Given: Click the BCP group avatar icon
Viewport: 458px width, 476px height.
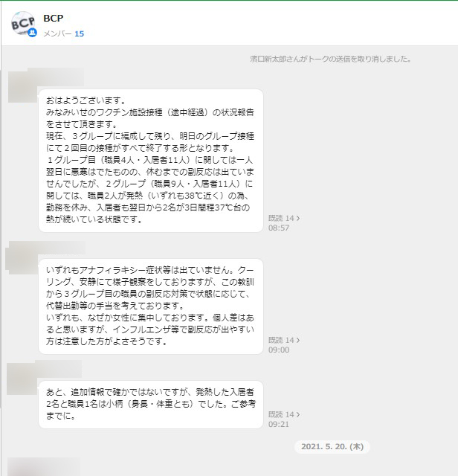Looking at the screenshot, I should (23, 23).
